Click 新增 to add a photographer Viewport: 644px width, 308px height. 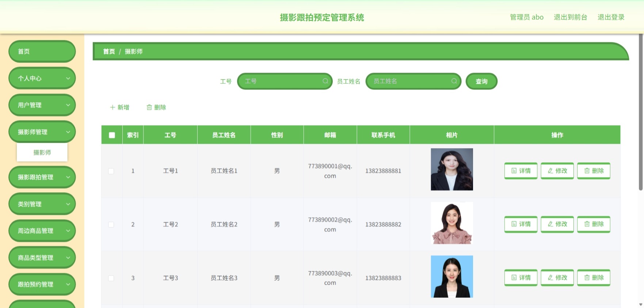(x=120, y=107)
